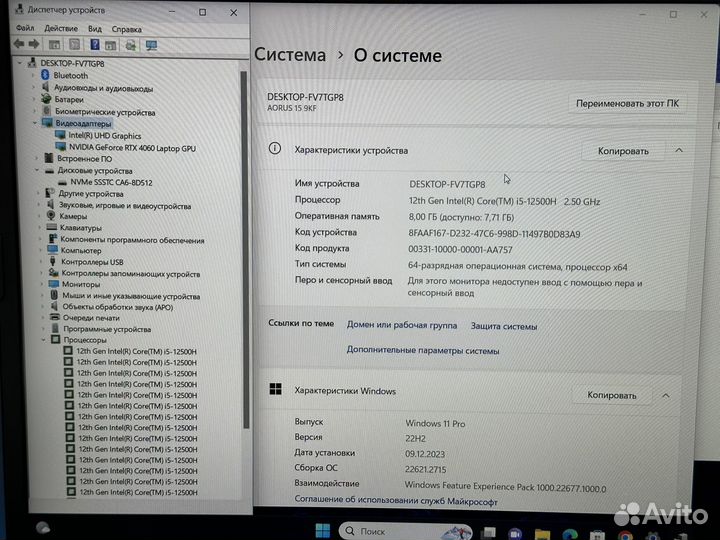Click the Back arrow in Device Manager toolbar
Screen dimensions: 720x540
point(19,44)
